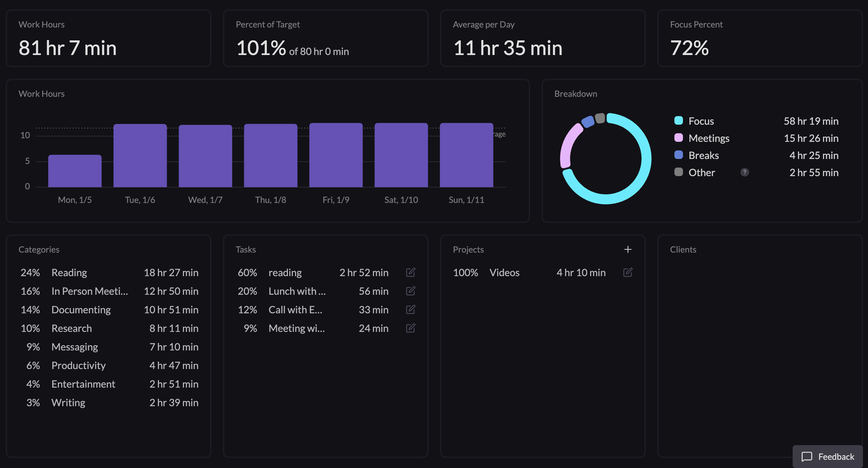Click the plus icon in Projects panel

628,249
